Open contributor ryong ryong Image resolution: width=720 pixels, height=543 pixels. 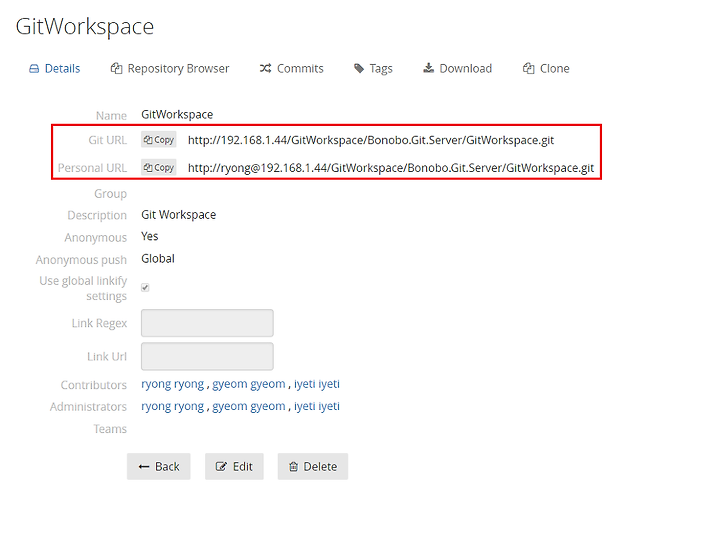173,384
